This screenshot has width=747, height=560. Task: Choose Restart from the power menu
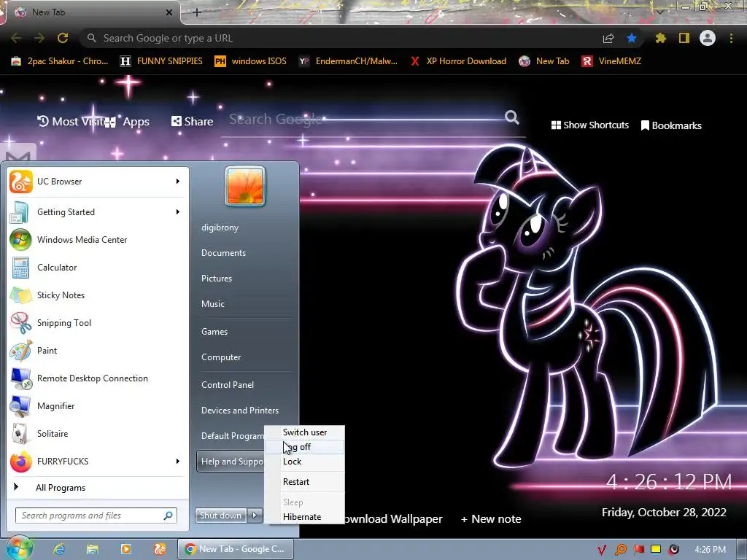305,482
